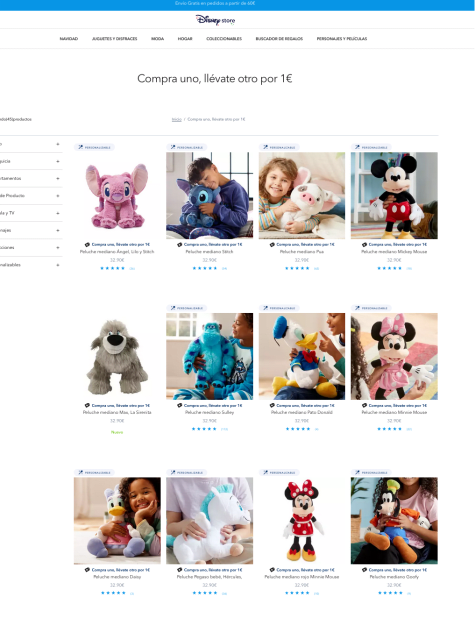Open the Juguetes y Disfraces menu

[x=115, y=39]
